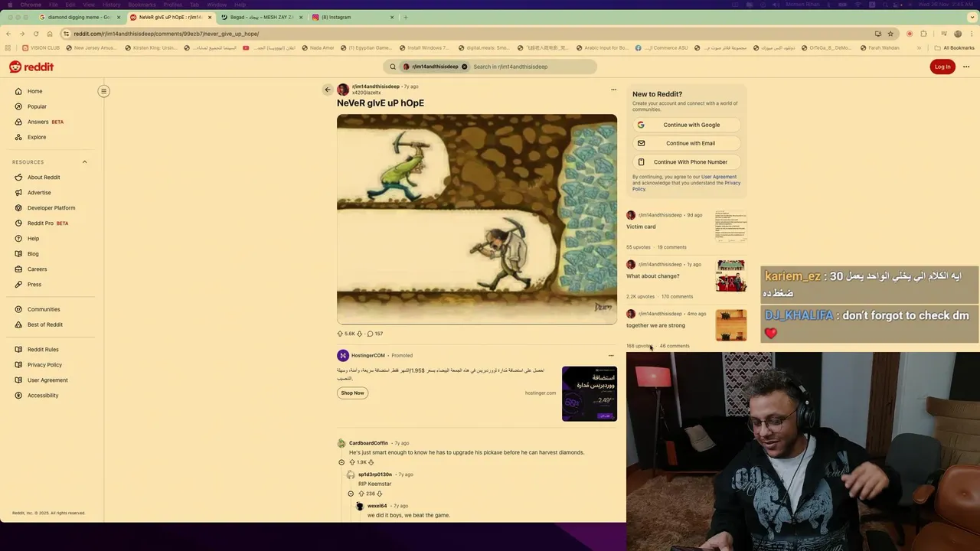Image resolution: width=980 pixels, height=551 pixels.
Task: Open Developer Platform
Action: [x=52, y=208]
